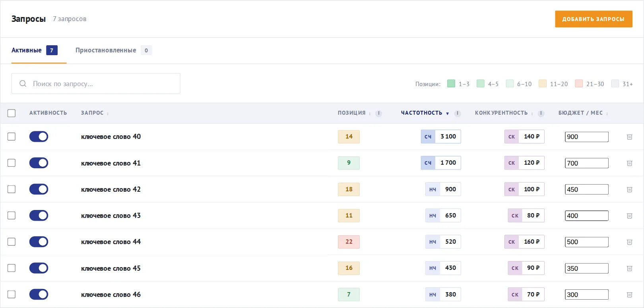Turn off the toggle for ключевое слово 42
The width and height of the screenshot is (644, 308).
pos(39,189)
